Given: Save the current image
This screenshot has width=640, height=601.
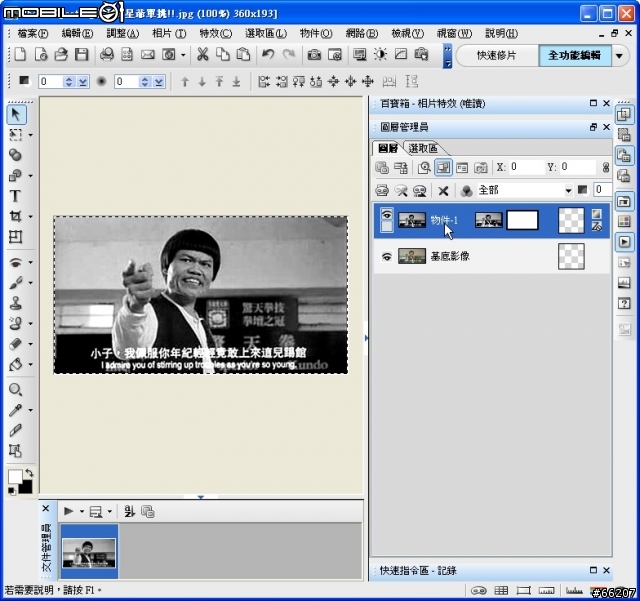Looking at the screenshot, I should tap(81, 54).
